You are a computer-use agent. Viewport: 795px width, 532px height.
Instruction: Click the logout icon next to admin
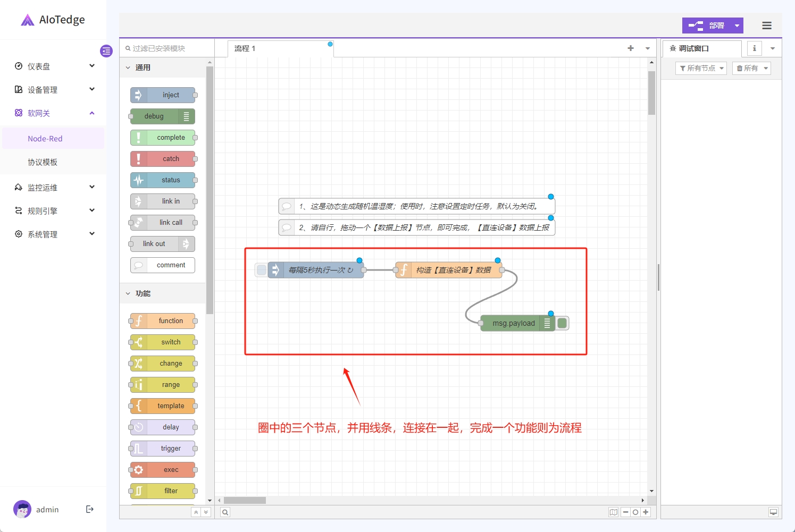tap(90, 509)
